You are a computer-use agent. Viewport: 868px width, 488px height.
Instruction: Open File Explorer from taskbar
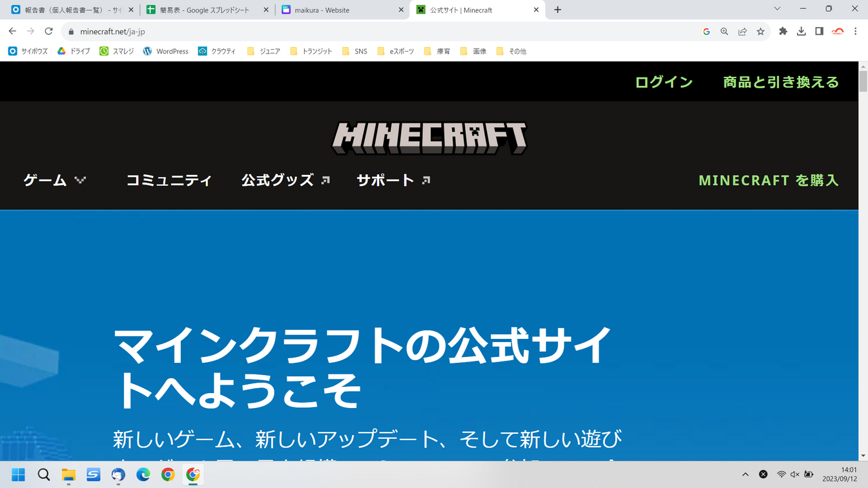68,475
